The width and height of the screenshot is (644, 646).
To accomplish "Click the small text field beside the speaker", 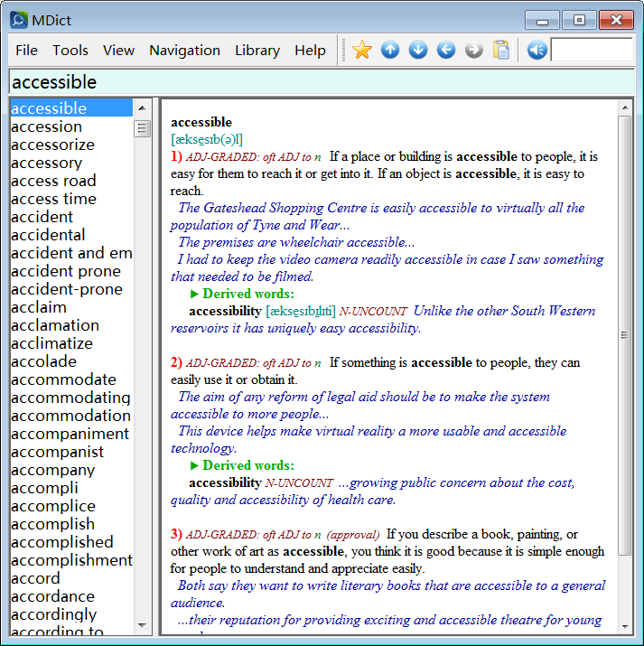I will (592, 50).
